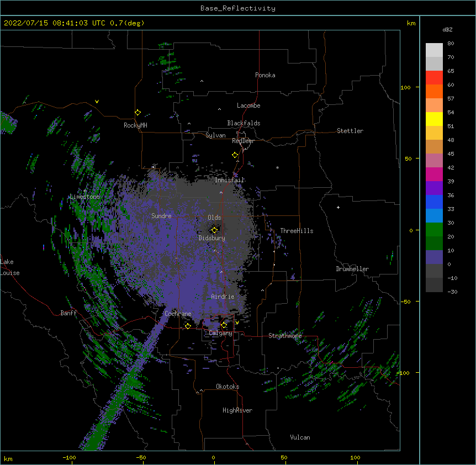Screen dimensions: 476x465
Task: Select the Olds label
Action: pyautogui.click(x=214, y=218)
